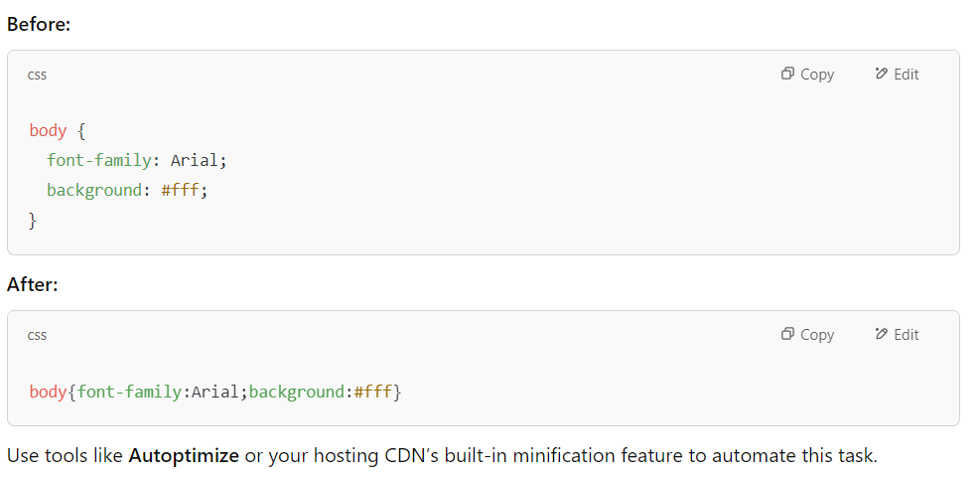The width and height of the screenshot is (980, 478).
Task: Click the After: heading
Action: (33, 285)
